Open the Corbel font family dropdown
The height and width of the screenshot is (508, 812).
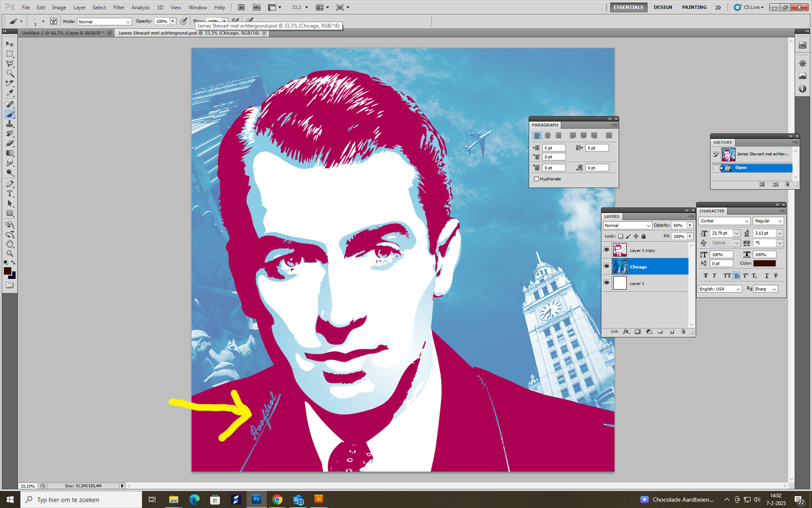click(724, 221)
